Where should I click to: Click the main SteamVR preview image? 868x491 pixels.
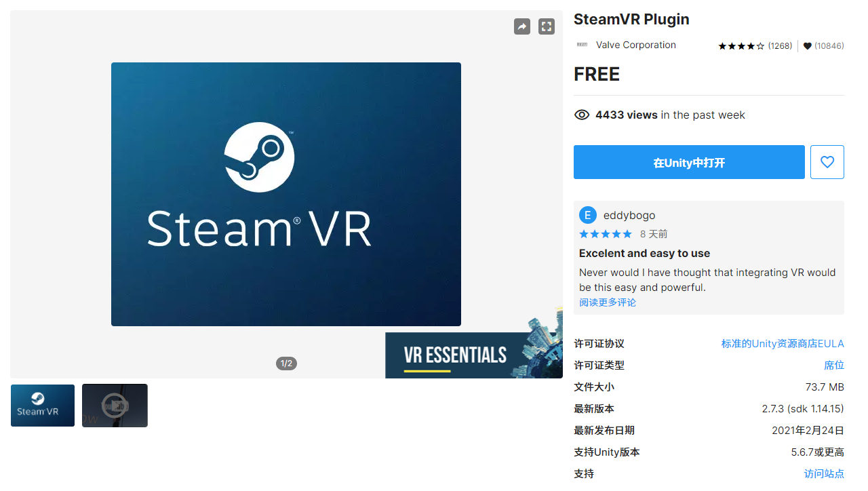[x=286, y=194]
